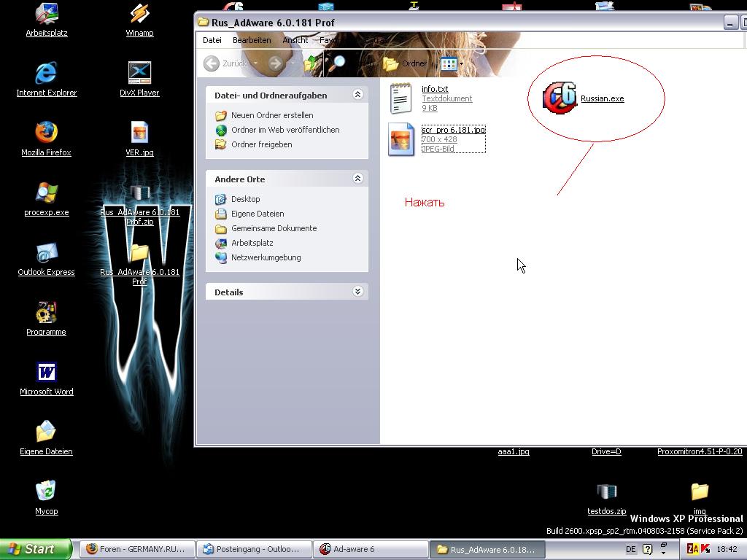Select aaa1.jpg label on desktop
Screen dimensions: 747x560
514,451
